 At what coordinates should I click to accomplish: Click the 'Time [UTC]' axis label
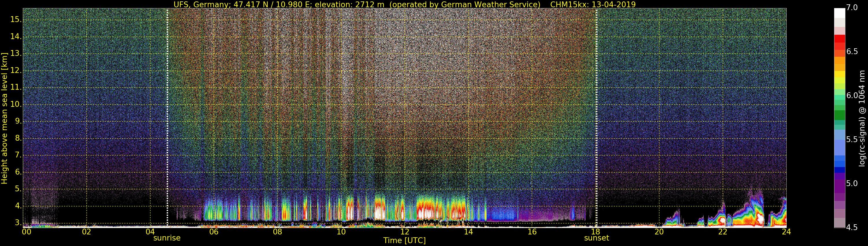(x=404, y=241)
